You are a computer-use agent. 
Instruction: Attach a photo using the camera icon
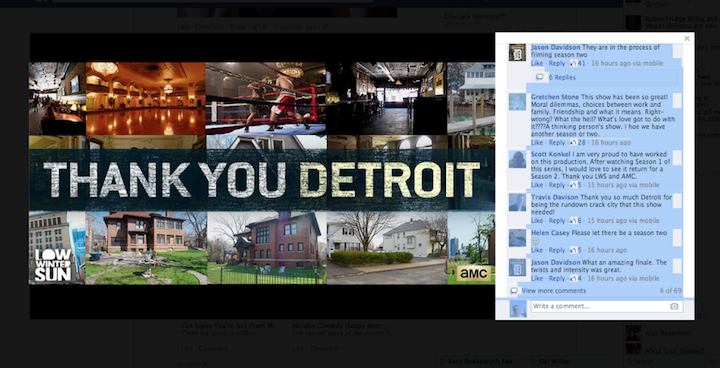[x=674, y=306]
